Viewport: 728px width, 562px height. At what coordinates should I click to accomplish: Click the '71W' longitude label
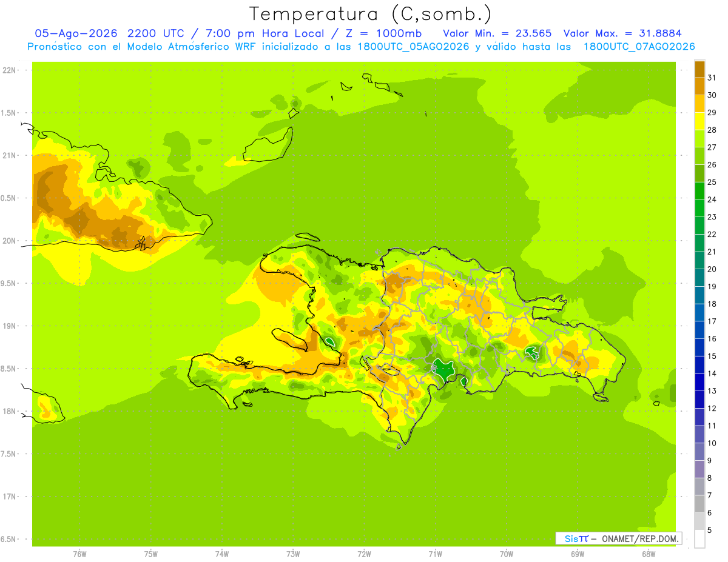tap(435, 554)
